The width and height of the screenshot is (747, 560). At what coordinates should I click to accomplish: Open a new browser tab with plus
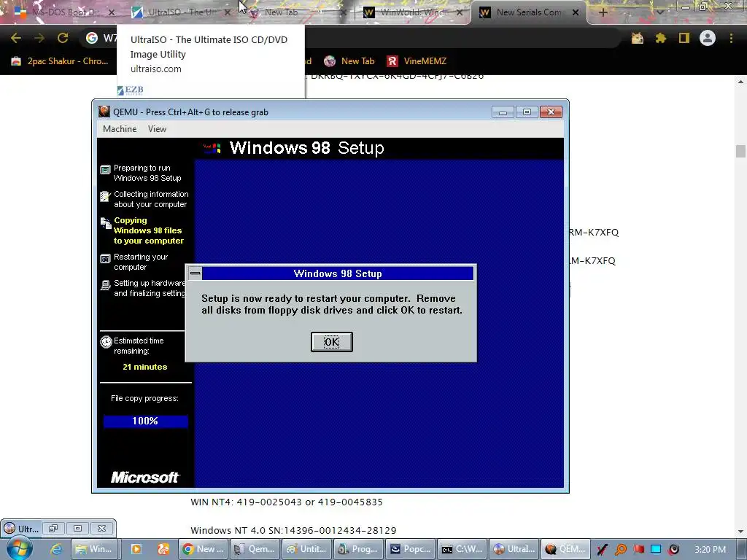(603, 12)
